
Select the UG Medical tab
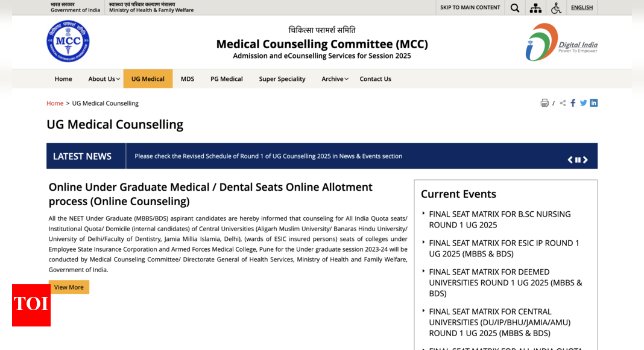pos(148,79)
